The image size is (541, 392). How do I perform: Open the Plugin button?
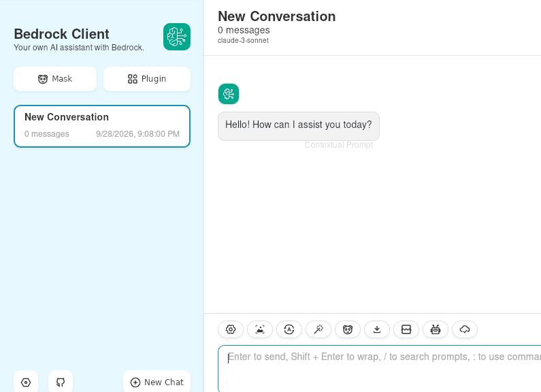(x=147, y=79)
